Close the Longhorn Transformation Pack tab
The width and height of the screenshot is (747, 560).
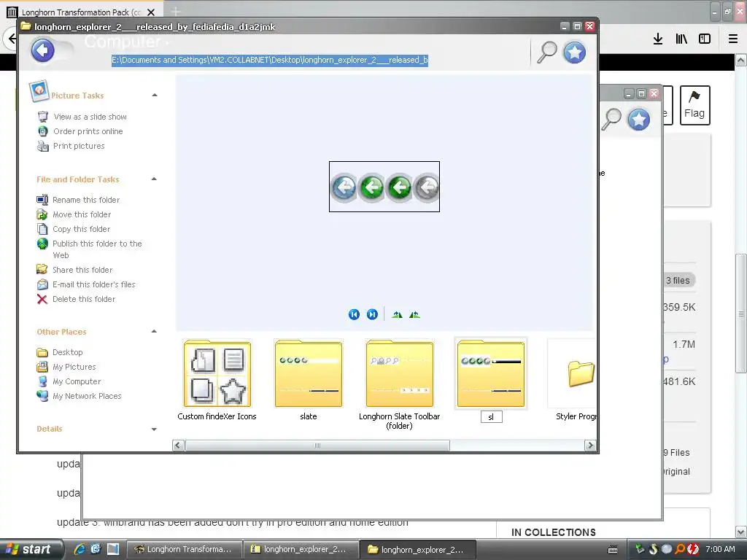click(150, 12)
